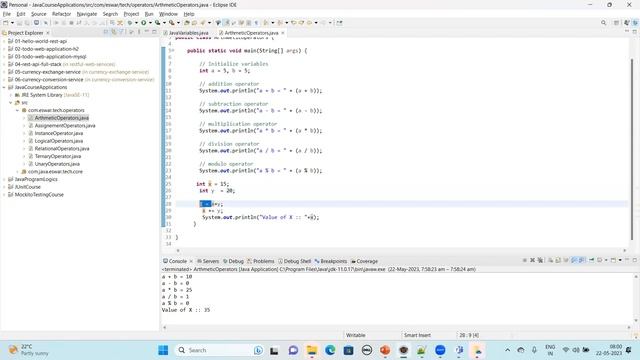The width and height of the screenshot is (640, 360).
Task: Open the Window menu
Action: pyautogui.click(x=168, y=14)
